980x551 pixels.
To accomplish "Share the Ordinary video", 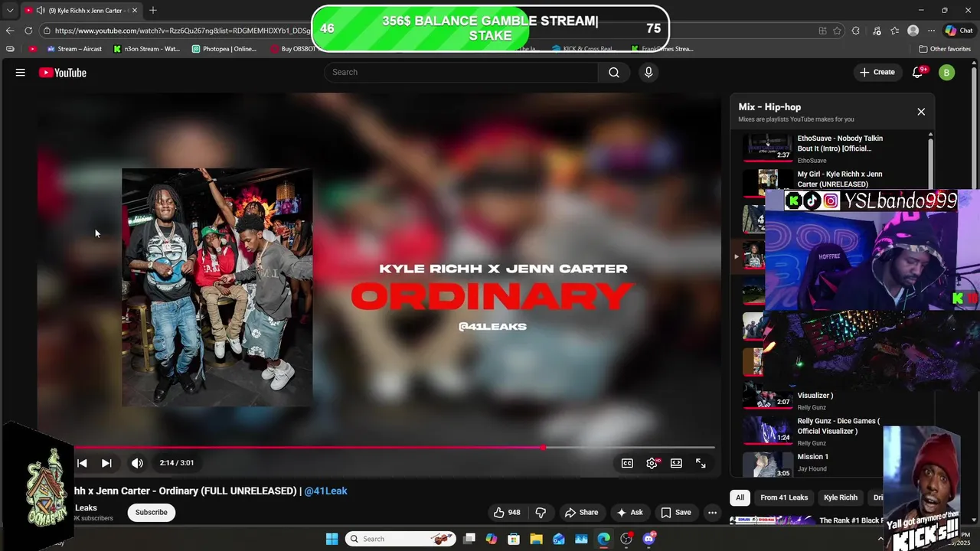I will (581, 513).
